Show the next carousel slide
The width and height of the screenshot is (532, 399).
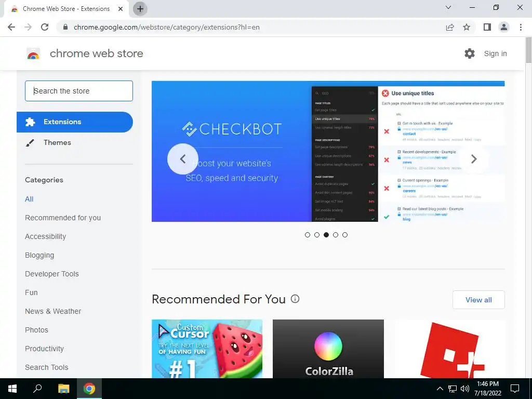point(474,159)
